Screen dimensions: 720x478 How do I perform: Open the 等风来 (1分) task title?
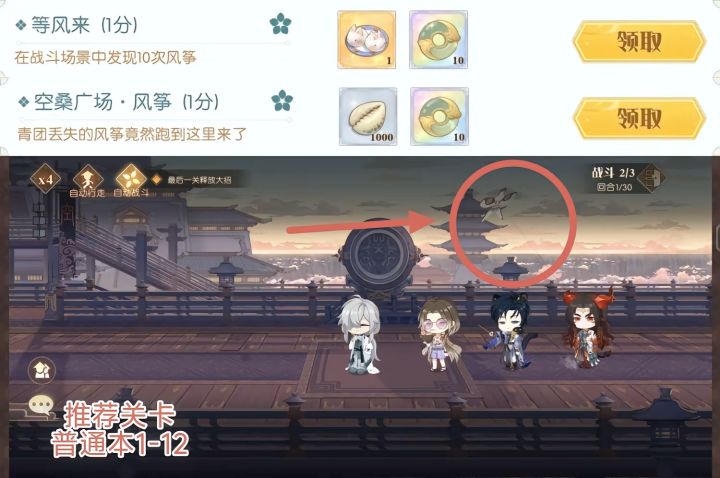tap(84, 25)
